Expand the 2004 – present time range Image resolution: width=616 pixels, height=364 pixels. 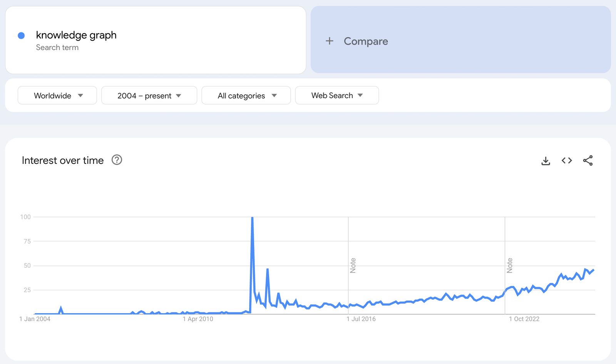coord(149,95)
